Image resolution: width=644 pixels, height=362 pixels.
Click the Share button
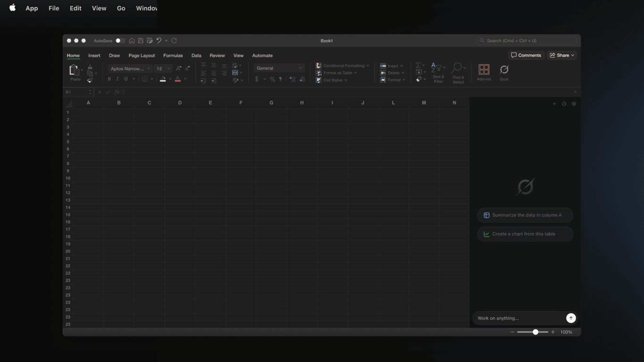pyautogui.click(x=562, y=55)
